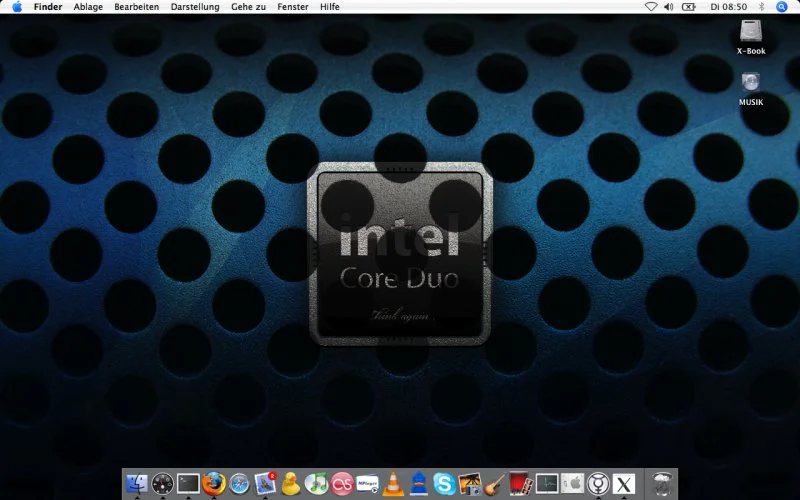Open Mail with unread badge

(265, 483)
